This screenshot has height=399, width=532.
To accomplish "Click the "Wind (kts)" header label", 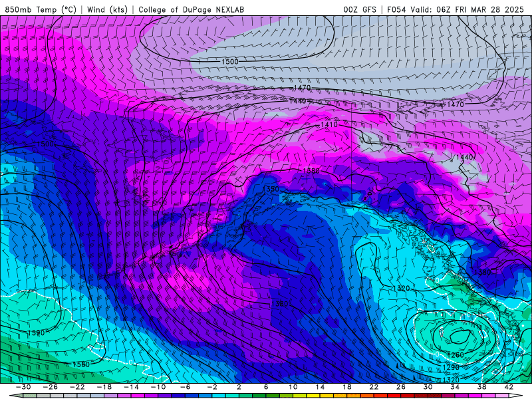I will click(x=107, y=9).
